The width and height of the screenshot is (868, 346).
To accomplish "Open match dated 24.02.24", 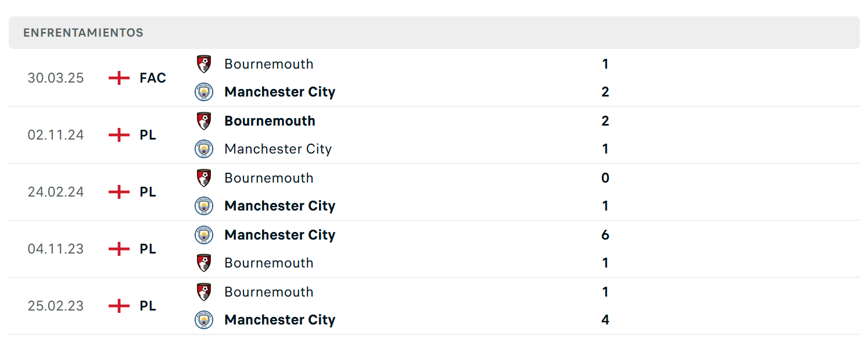I will pos(434,192).
